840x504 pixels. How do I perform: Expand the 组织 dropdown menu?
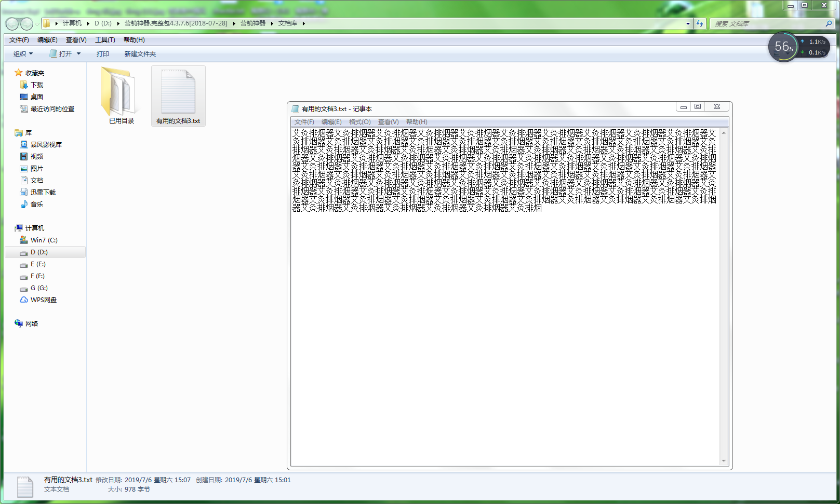tap(23, 54)
